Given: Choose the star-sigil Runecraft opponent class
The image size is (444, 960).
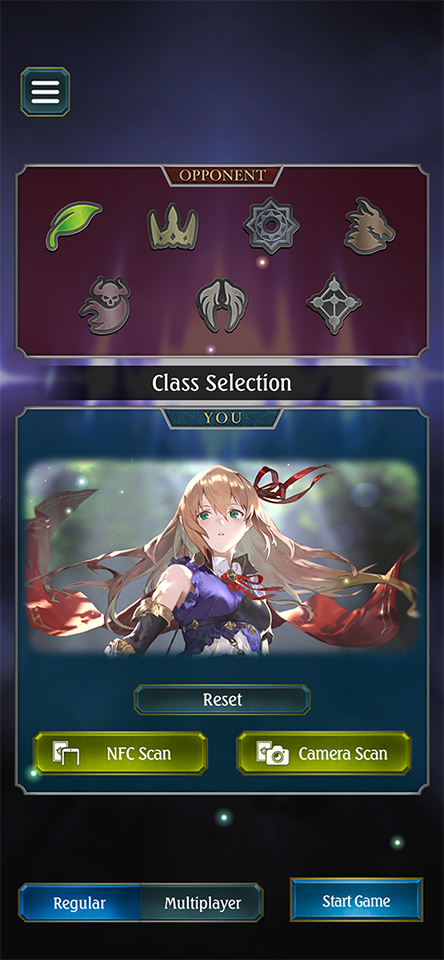Looking at the screenshot, I should [271, 225].
